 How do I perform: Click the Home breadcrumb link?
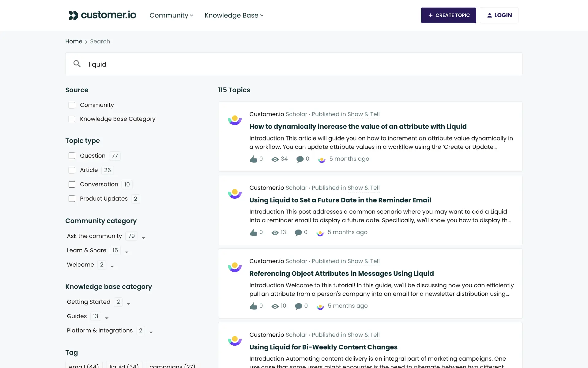coord(73,41)
